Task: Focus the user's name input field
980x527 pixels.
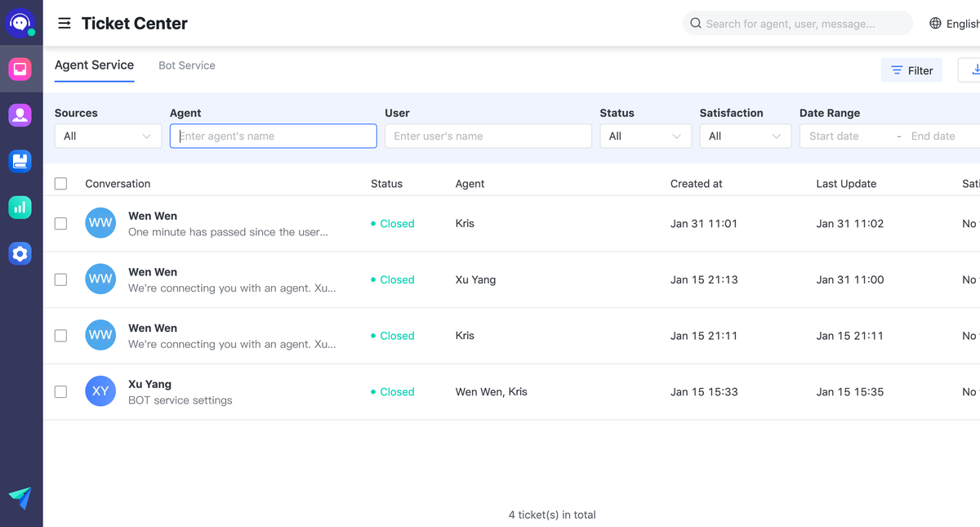Action: (x=488, y=136)
